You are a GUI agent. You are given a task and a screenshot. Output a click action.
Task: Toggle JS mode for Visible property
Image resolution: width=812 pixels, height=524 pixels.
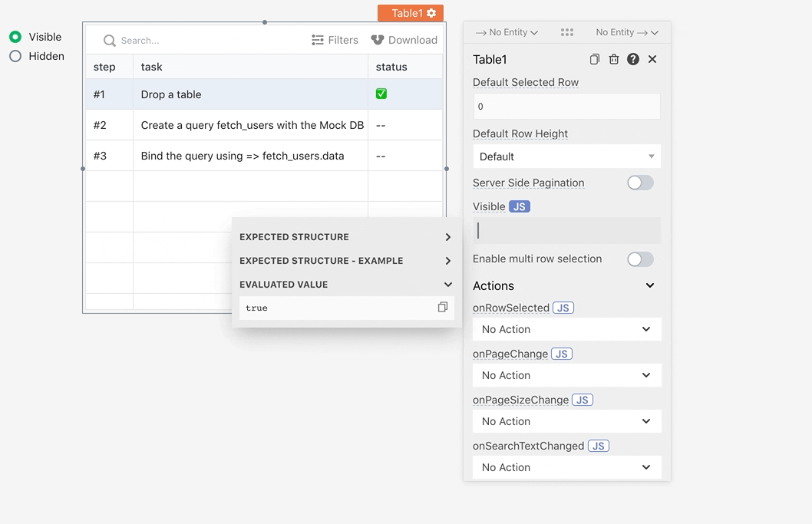click(x=519, y=206)
